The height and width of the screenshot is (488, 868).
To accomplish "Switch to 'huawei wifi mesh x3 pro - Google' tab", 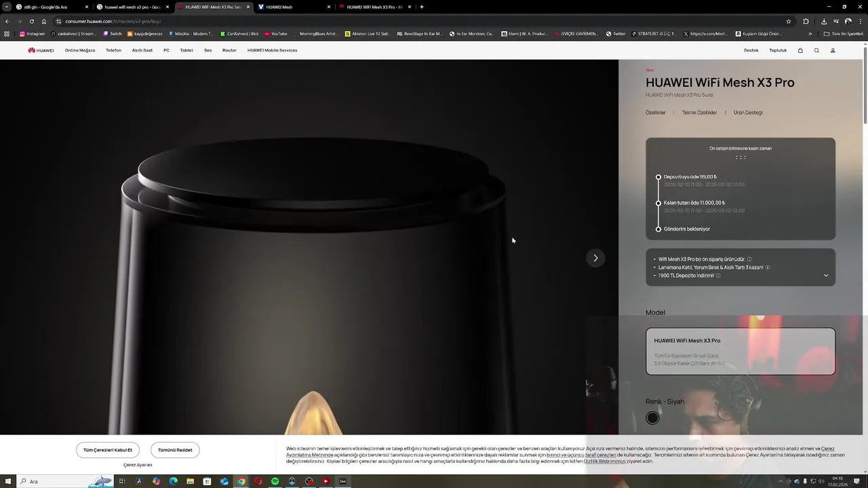I will (x=132, y=7).
